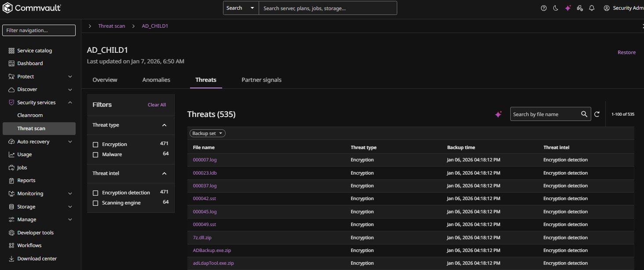Expand the Discover menu chevron
644x270 pixels.
coord(70,89)
